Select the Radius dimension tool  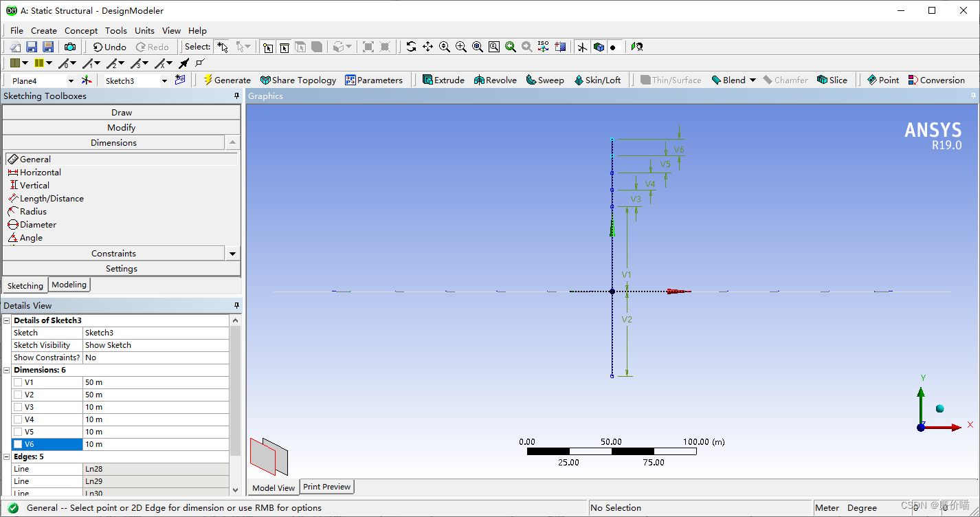click(27, 211)
